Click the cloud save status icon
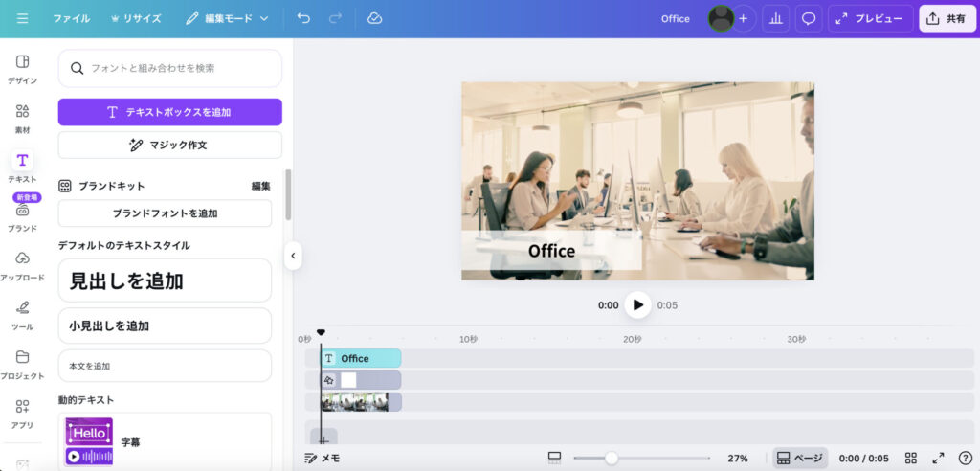The image size is (980, 471). 375,18
